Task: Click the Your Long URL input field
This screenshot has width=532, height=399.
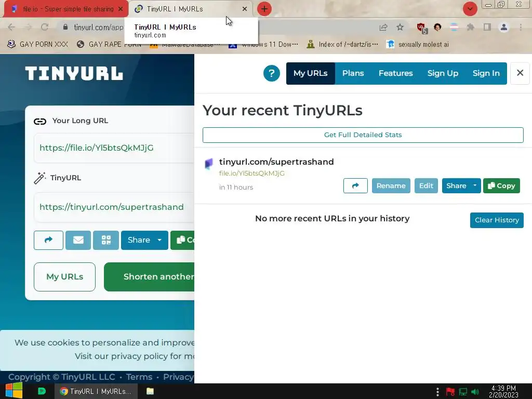Action: [114, 148]
